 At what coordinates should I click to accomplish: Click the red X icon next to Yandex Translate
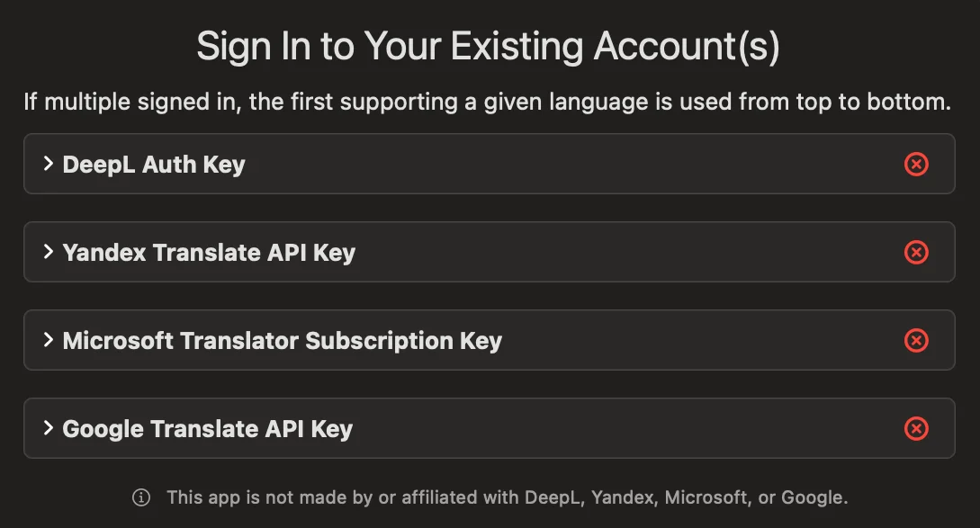(916, 252)
